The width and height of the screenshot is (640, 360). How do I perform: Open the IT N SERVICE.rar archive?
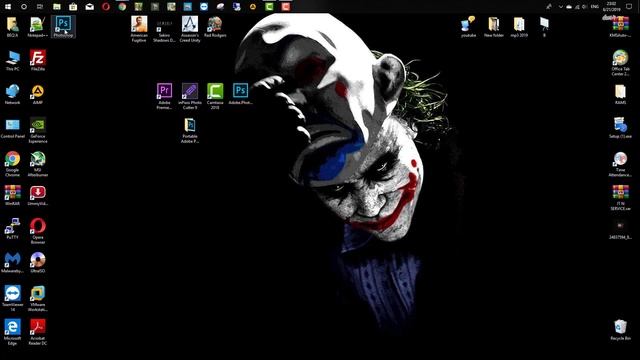point(620,198)
